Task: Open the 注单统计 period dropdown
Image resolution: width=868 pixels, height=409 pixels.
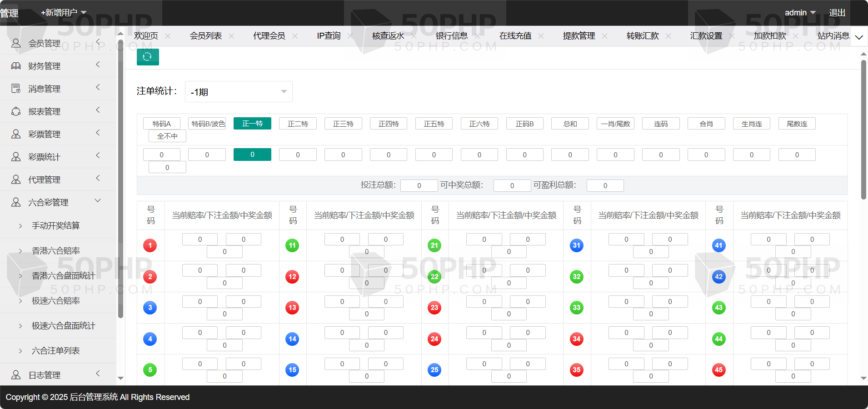Action: click(x=239, y=92)
